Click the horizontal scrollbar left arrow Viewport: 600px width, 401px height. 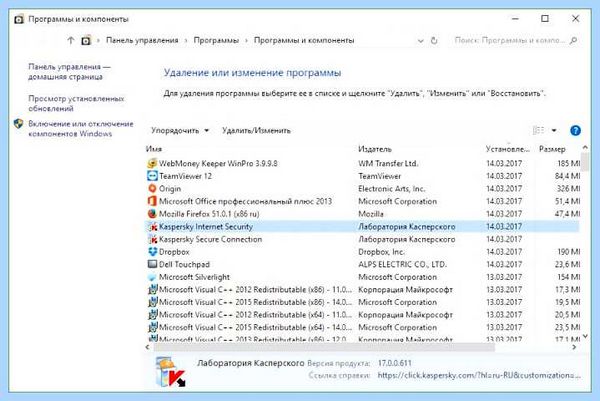[x=148, y=347]
